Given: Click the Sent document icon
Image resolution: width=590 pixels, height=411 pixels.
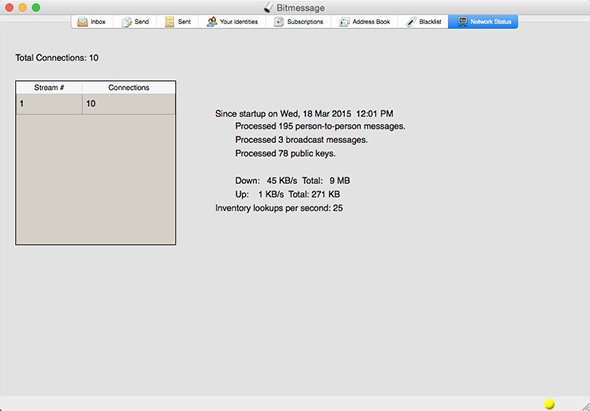Looking at the screenshot, I should click(x=170, y=22).
